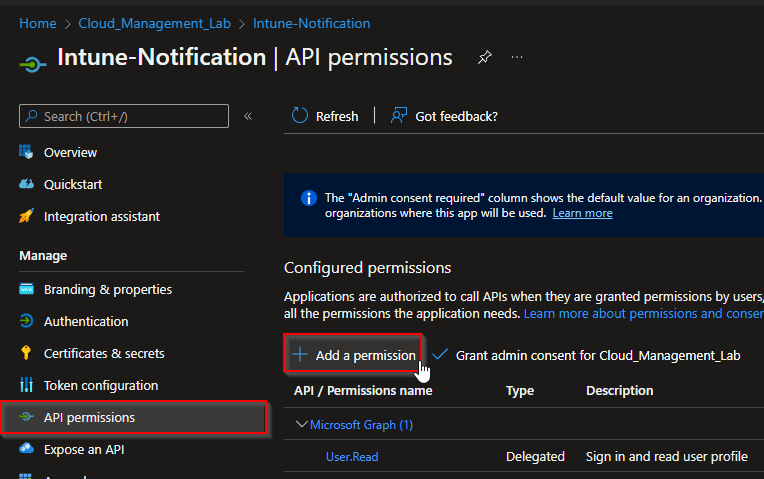Open Expose an API page
The width and height of the screenshot is (764, 479).
83,449
